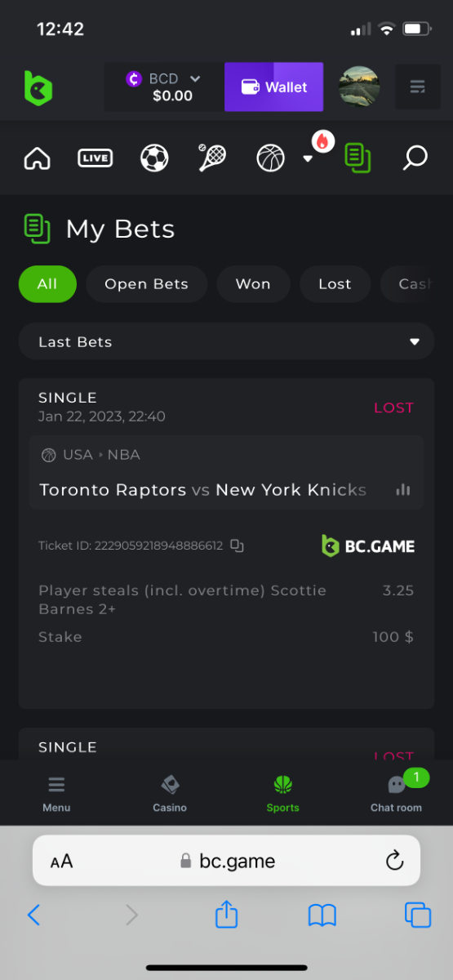Tap the bc.game address bar
This screenshot has width=453, height=980.
tap(226, 861)
